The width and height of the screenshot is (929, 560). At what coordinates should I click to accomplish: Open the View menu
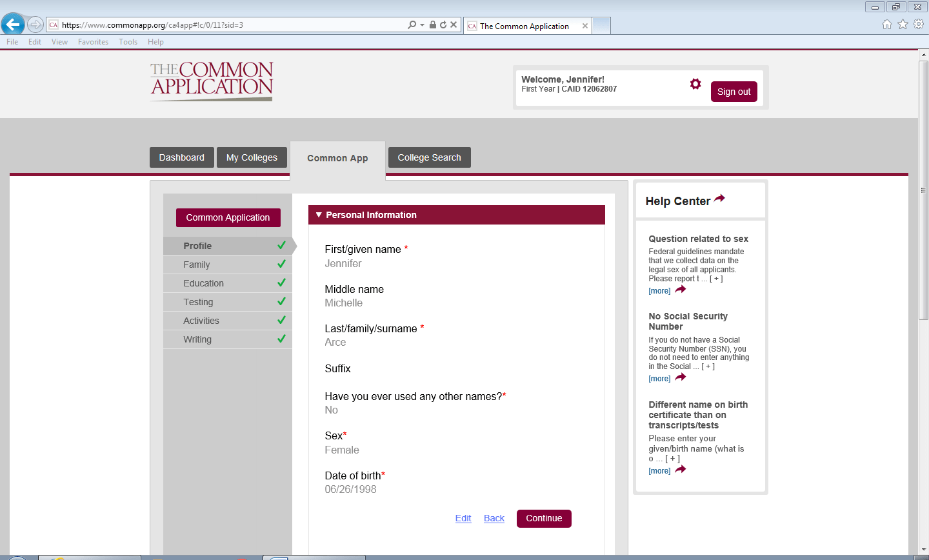pyautogui.click(x=59, y=42)
